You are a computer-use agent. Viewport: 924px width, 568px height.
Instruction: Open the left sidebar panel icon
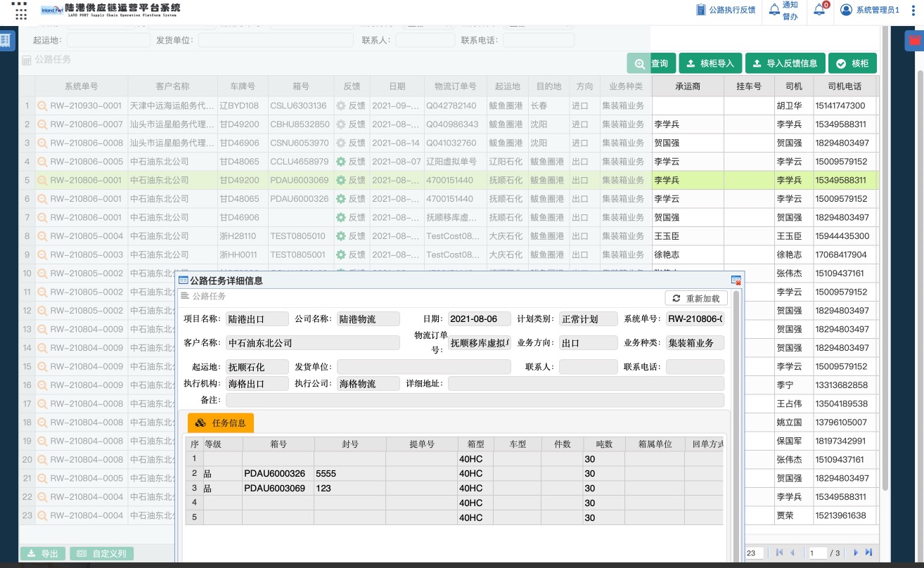pos(6,40)
